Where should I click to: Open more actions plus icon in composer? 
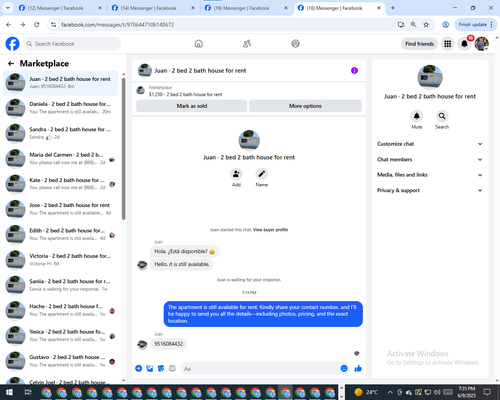tap(139, 368)
